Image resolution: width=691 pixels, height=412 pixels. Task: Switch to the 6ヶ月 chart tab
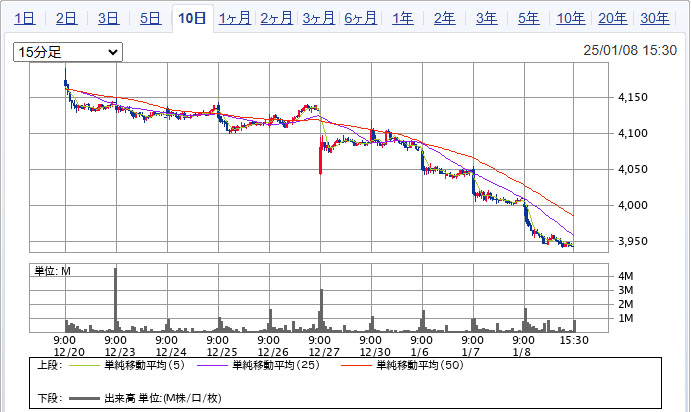tap(360, 18)
